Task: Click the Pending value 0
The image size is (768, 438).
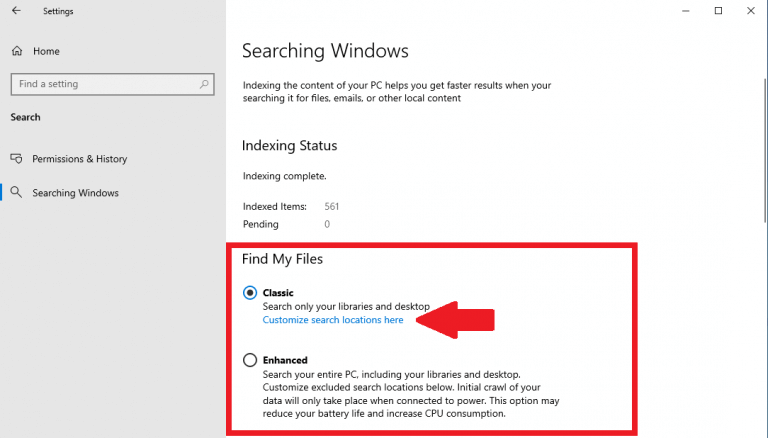Action: coord(327,224)
